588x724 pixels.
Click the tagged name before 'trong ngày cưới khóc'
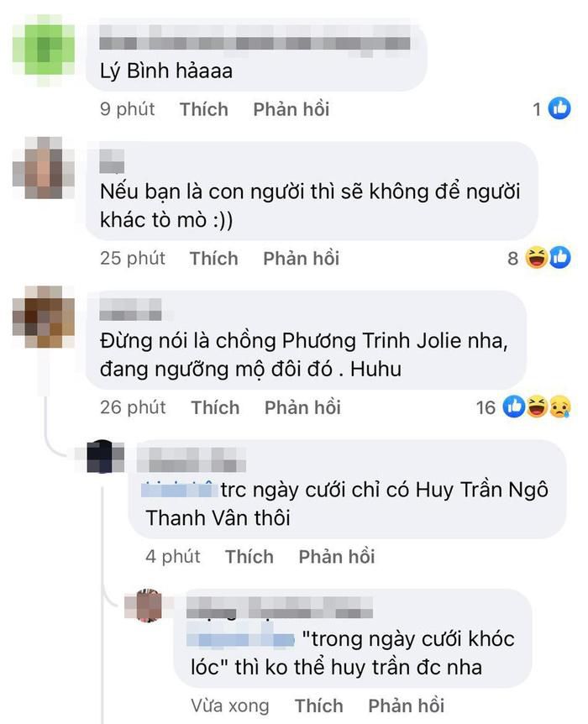point(240,639)
